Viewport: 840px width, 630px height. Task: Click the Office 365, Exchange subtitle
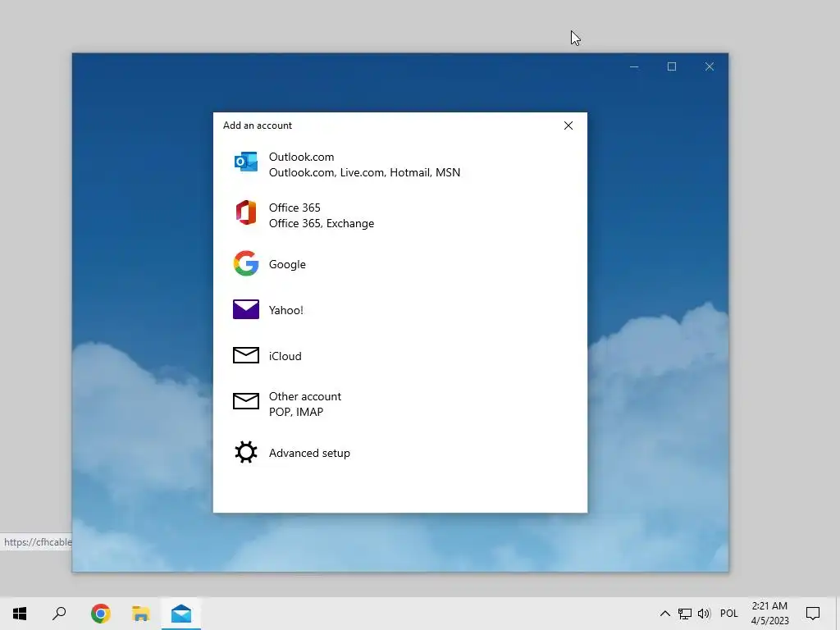pyautogui.click(x=322, y=223)
